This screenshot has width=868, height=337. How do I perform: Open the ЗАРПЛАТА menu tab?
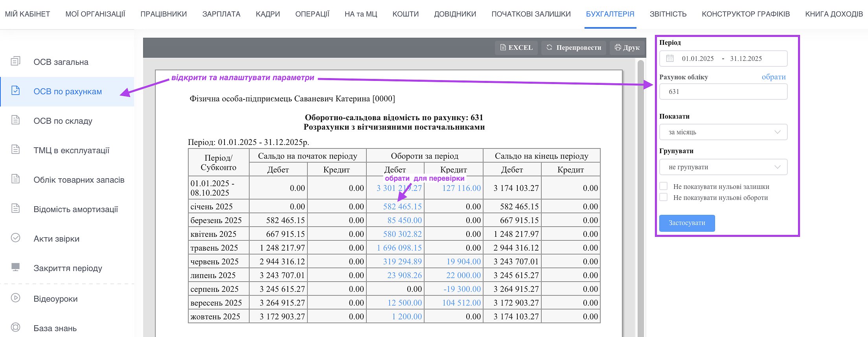(x=221, y=14)
